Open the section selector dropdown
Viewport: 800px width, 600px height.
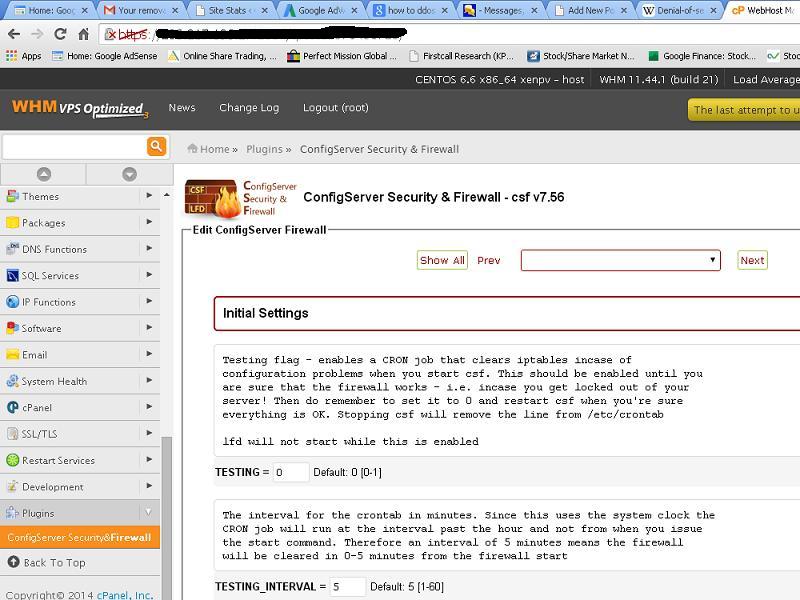point(620,260)
